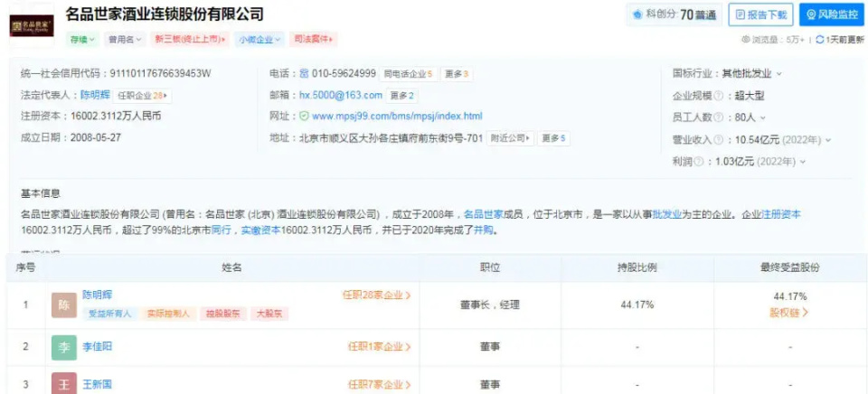Screen dimensions: 868x394
Task: Click the 实缴资本 link in description
Action: [260, 230]
